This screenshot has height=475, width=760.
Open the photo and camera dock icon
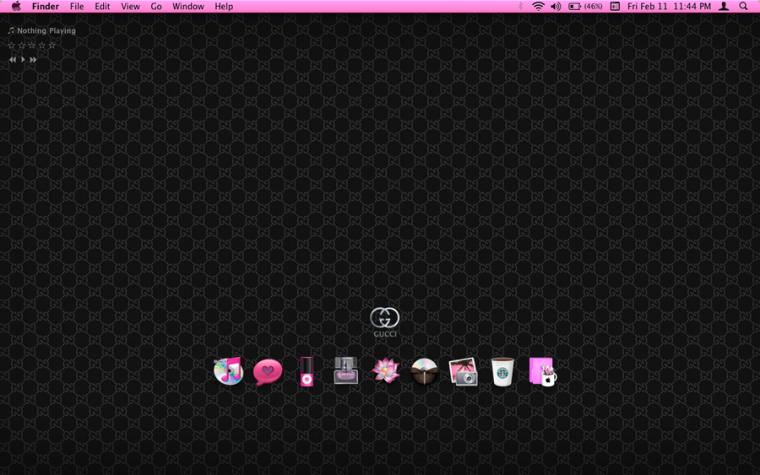(x=463, y=372)
